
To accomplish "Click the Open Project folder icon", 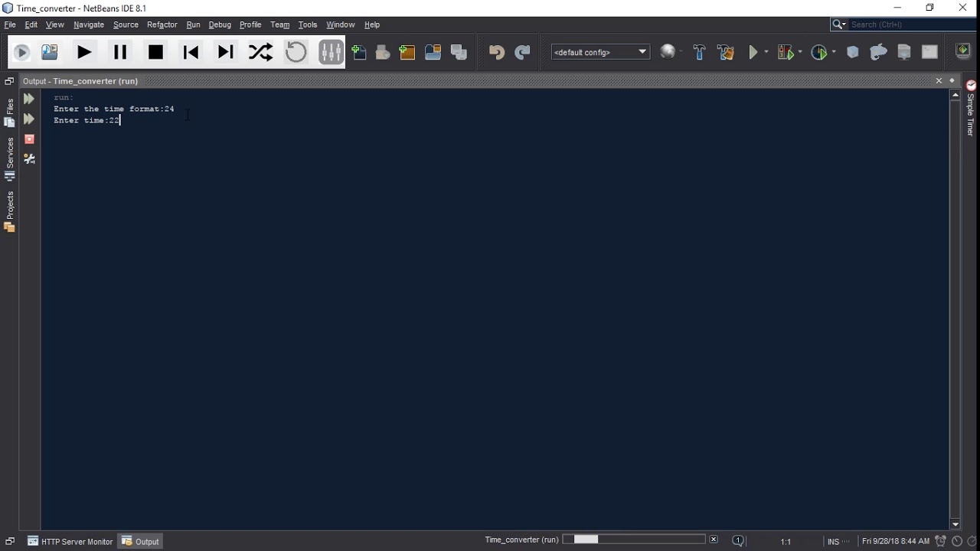I will 433,52.
